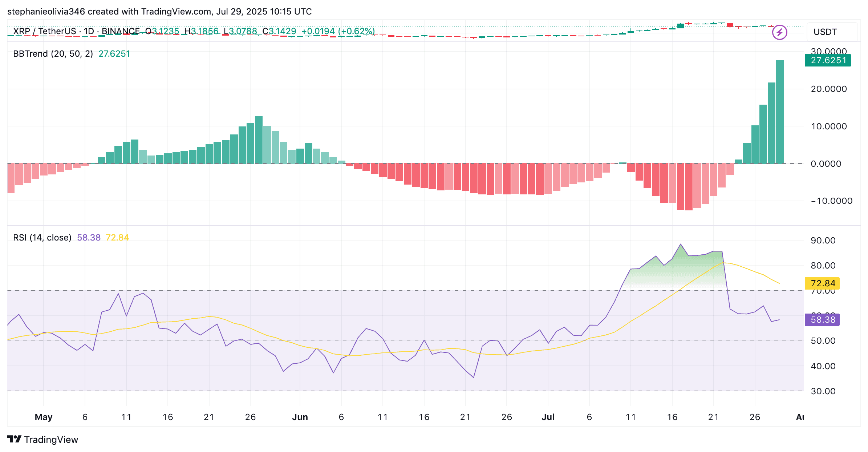Click the 90.00 RSI scale label

pyautogui.click(x=823, y=241)
